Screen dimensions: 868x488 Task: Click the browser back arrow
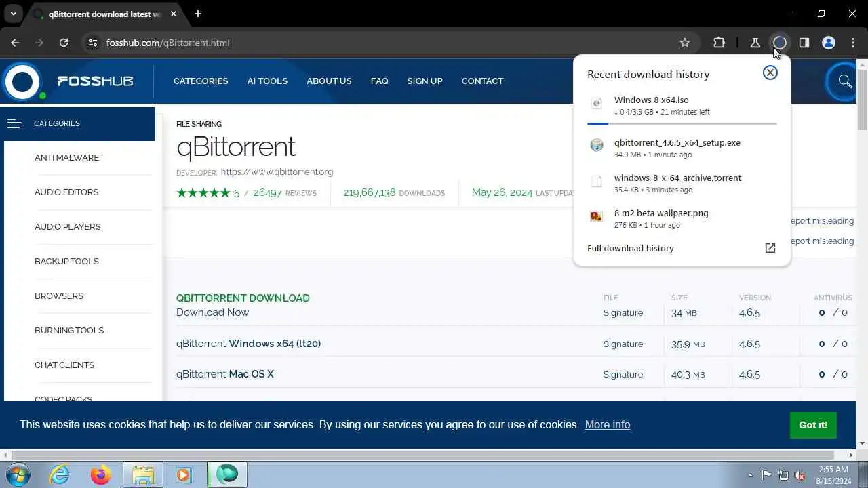tap(15, 43)
